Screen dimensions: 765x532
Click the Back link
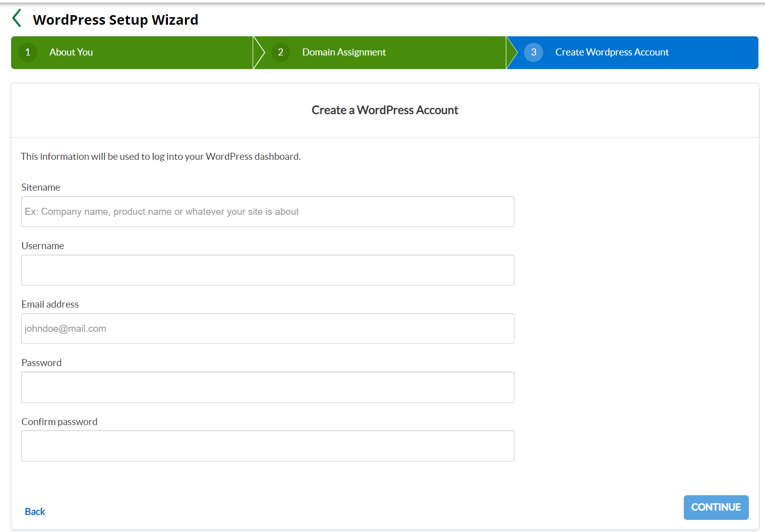point(35,512)
